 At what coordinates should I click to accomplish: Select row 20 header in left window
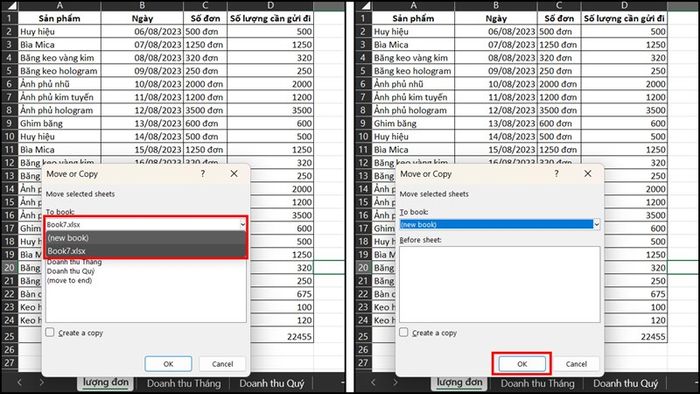pos(9,268)
